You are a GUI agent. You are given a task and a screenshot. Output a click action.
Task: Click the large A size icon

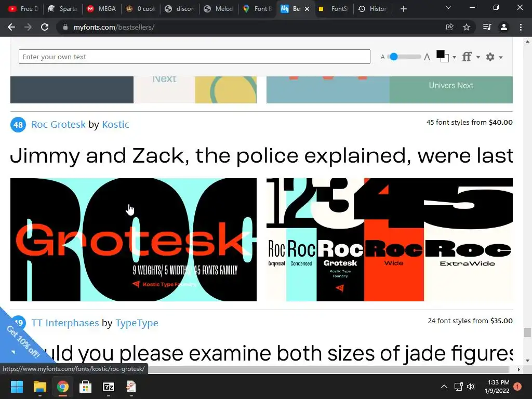coord(427,57)
